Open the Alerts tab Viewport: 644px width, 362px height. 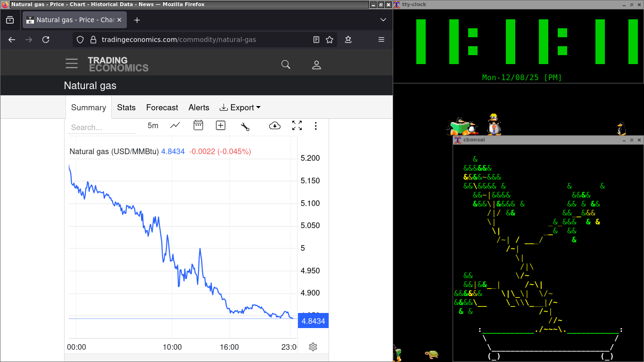point(199,107)
